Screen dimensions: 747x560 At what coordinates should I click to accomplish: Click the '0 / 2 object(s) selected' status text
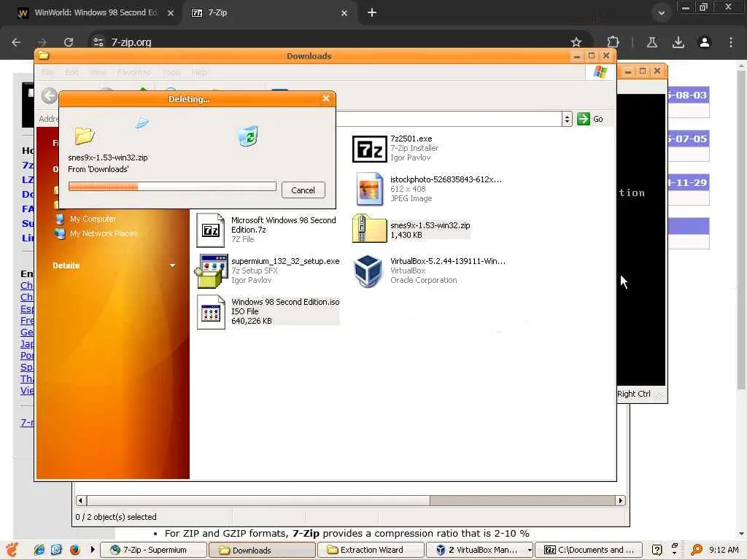(x=116, y=517)
